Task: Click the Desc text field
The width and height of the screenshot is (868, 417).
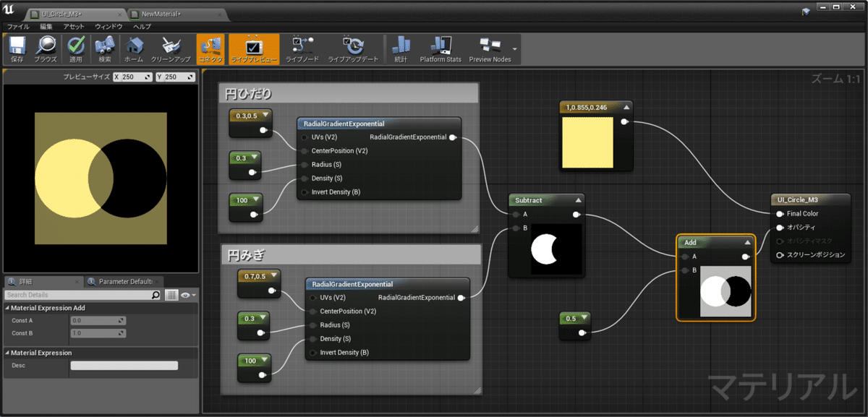Action: [124, 366]
